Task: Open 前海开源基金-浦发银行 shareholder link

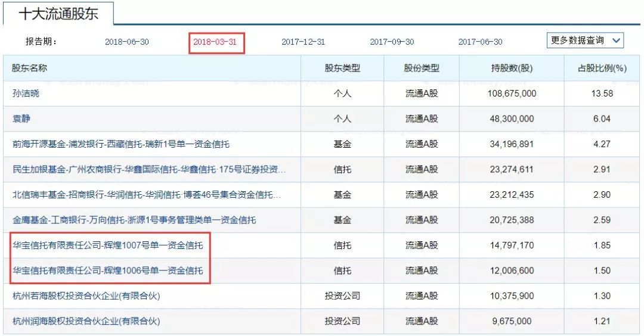Action: pyautogui.click(x=120, y=144)
